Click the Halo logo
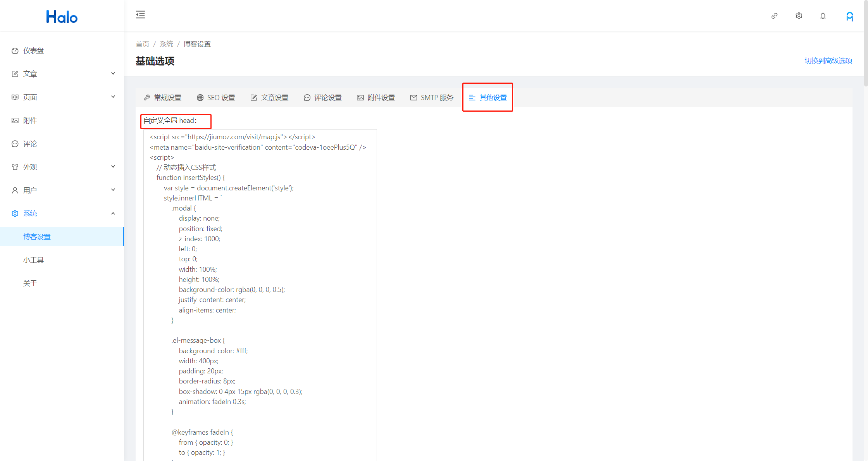Viewport: 868px width, 461px height. click(x=62, y=17)
